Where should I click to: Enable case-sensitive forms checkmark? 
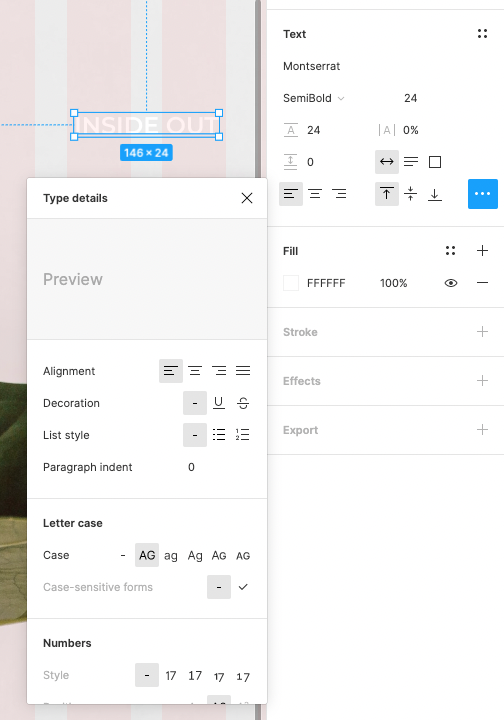[x=243, y=587]
